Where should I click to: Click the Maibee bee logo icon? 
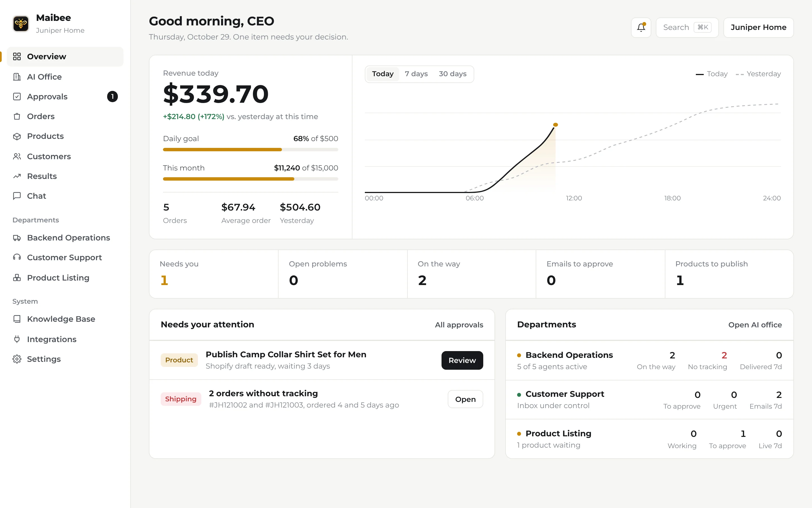21,23
